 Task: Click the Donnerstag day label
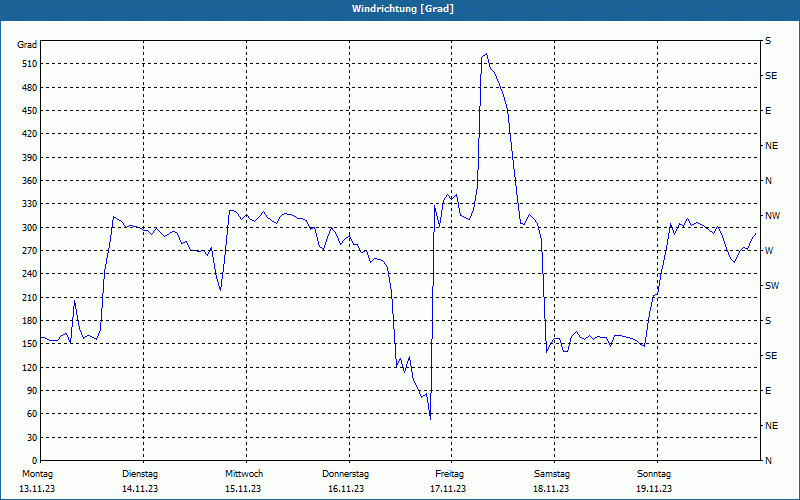(345, 474)
